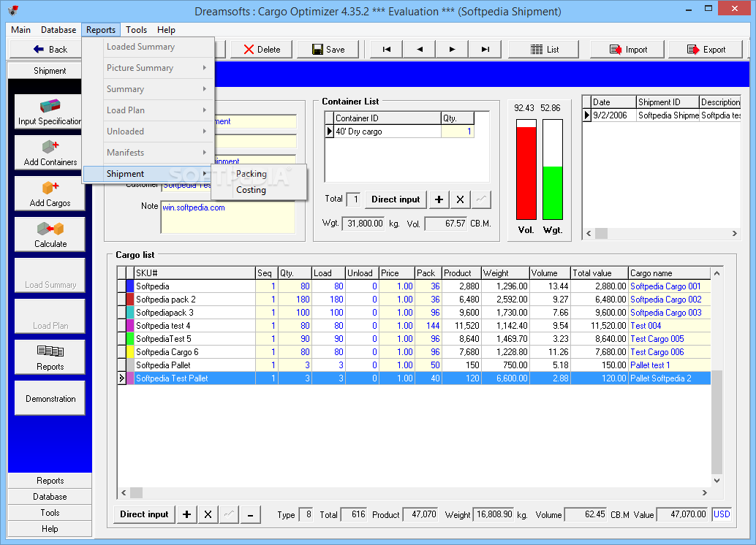Go to the next record
The height and width of the screenshot is (545, 756).
452,49
